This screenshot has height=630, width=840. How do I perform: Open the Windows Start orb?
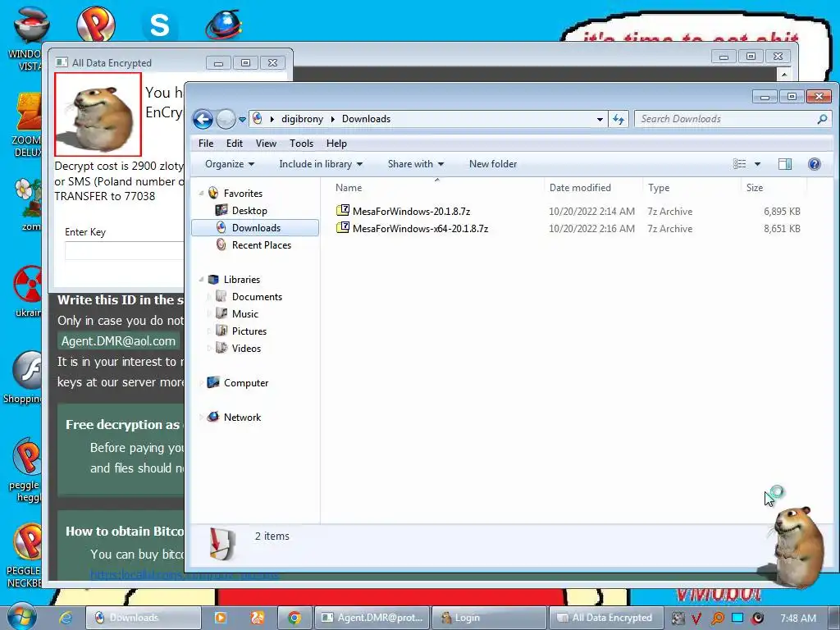coord(21,617)
